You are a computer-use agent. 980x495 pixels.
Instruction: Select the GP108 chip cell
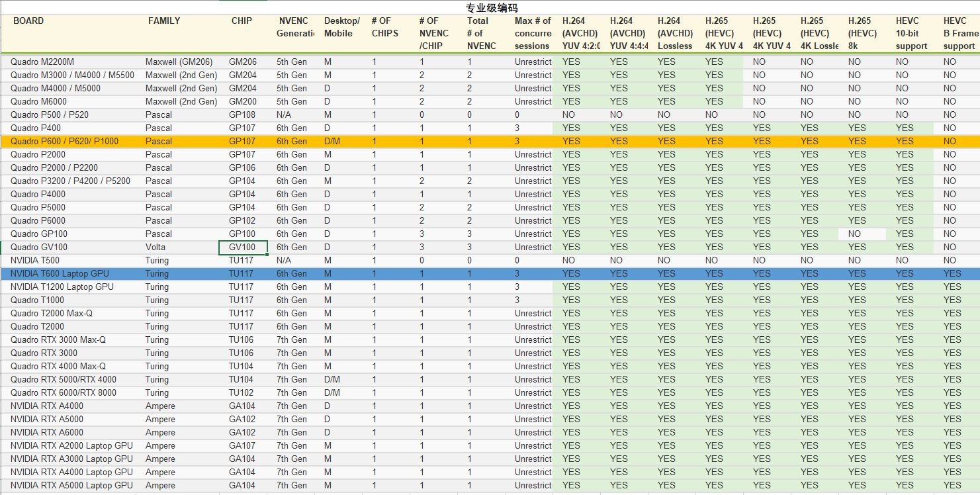243,114
